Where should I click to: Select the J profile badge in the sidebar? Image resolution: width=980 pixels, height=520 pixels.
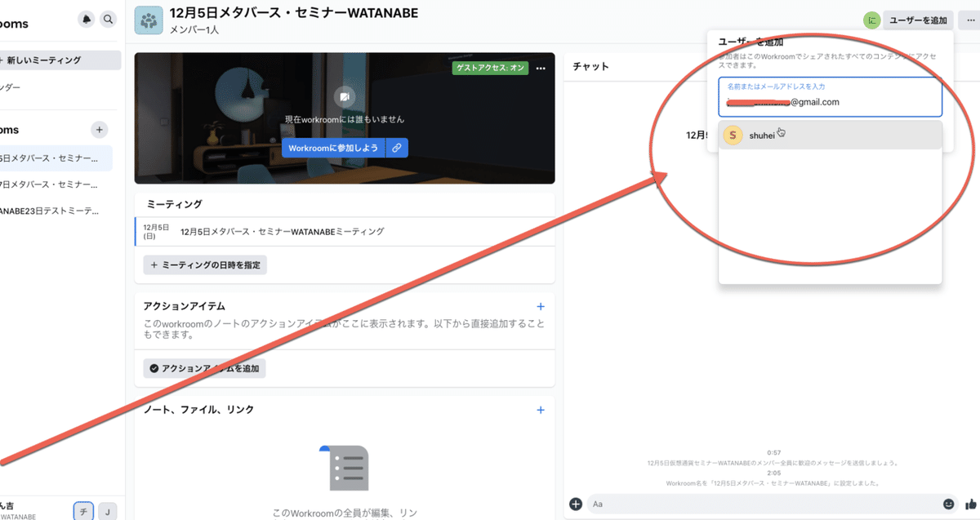pos(107,511)
